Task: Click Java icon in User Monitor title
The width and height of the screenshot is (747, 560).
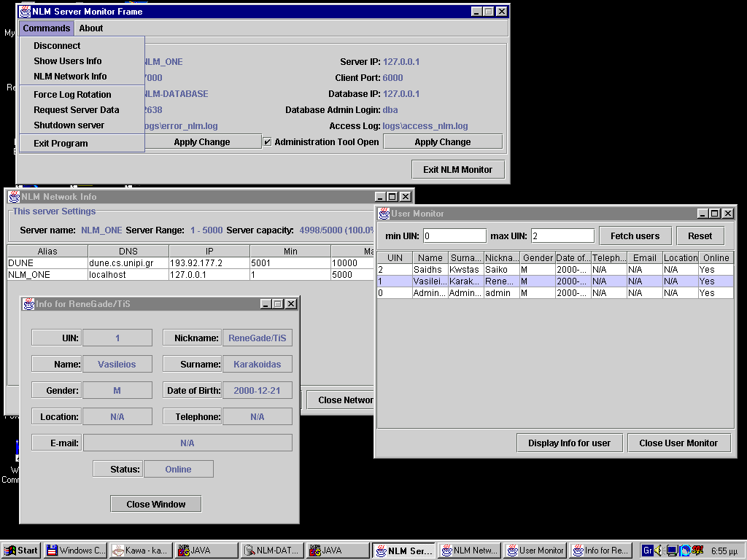Action: (x=384, y=214)
